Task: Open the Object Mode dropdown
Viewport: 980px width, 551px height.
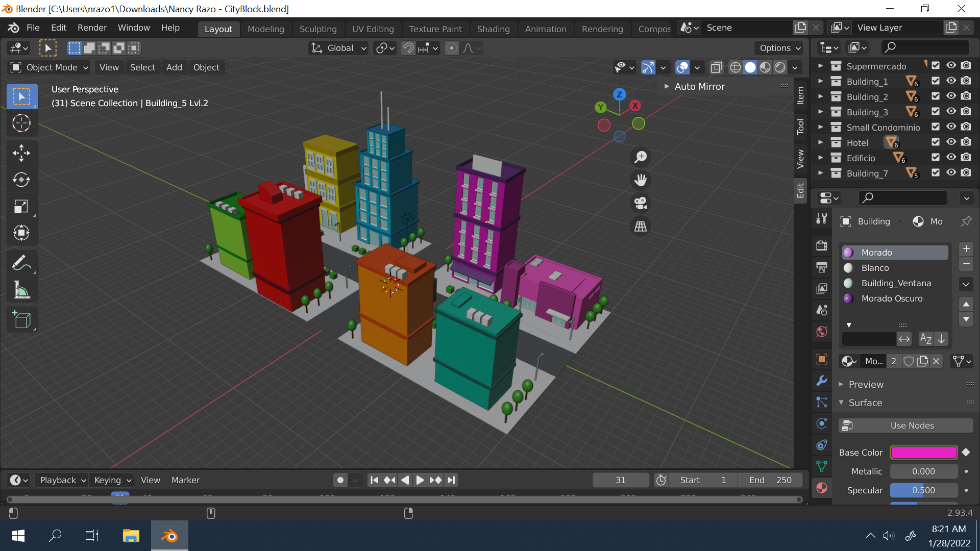Action: coord(50,67)
